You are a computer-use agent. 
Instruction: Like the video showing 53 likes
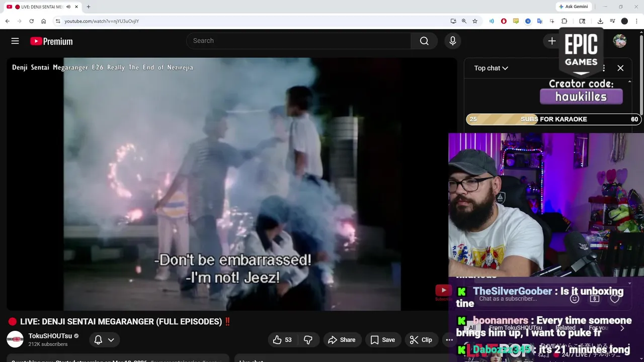[x=282, y=340]
